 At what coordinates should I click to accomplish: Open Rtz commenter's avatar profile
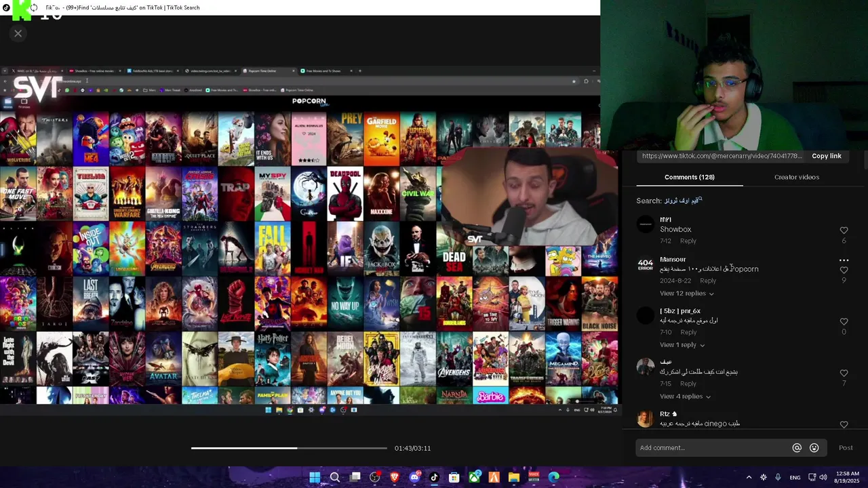pyautogui.click(x=646, y=418)
